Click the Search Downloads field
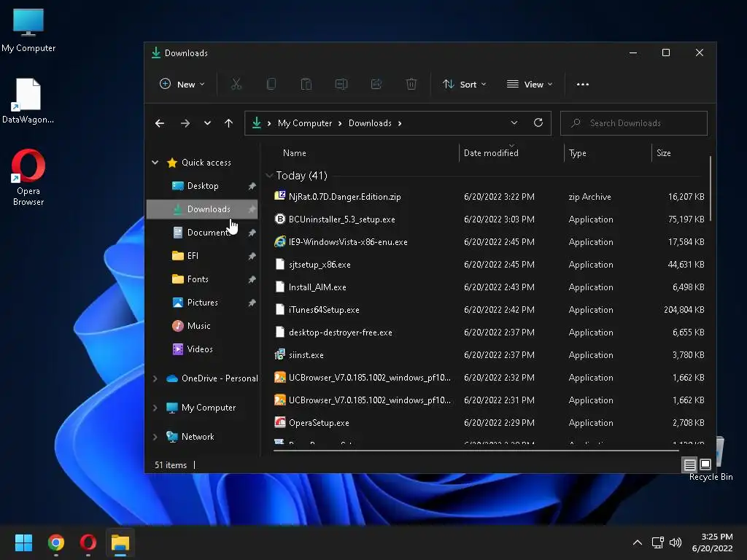This screenshot has width=747, height=560. (634, 122)
